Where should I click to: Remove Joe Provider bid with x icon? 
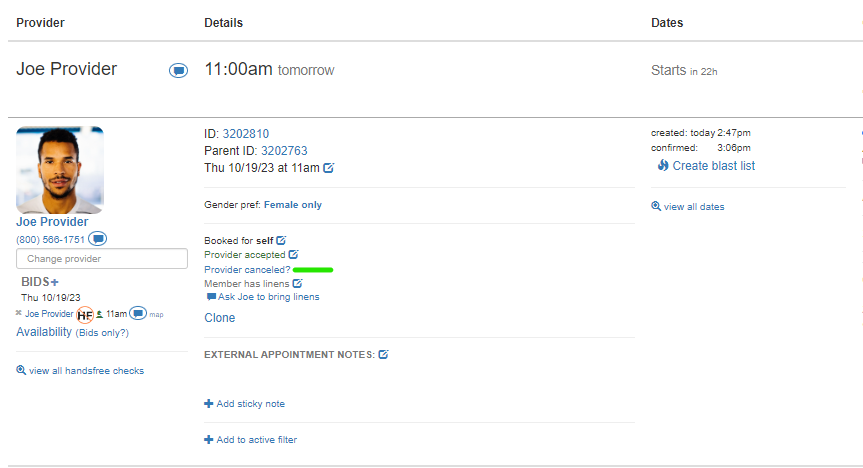coord(20,314)
